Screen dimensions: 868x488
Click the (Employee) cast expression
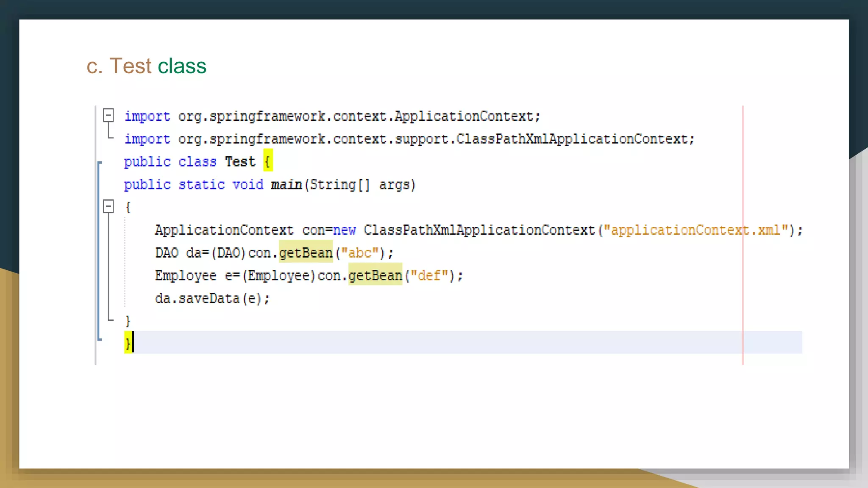click(x=279, y=276)
